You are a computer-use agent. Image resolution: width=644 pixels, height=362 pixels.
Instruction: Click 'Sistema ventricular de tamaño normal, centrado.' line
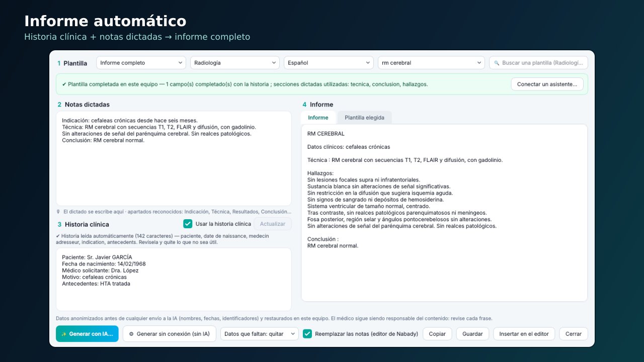(x=369, y=206)
